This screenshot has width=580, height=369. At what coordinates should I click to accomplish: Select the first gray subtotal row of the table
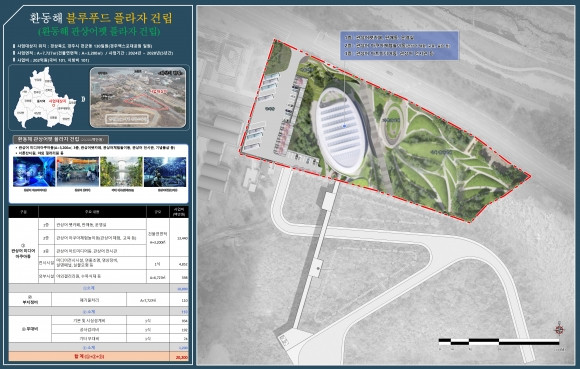click(x=98, y=288)
